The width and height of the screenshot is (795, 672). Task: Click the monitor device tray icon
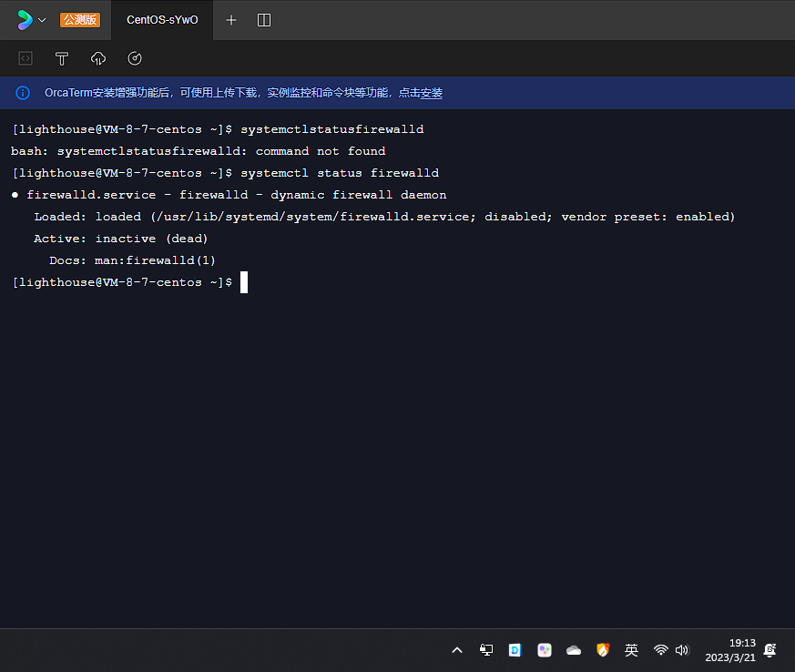486,650
